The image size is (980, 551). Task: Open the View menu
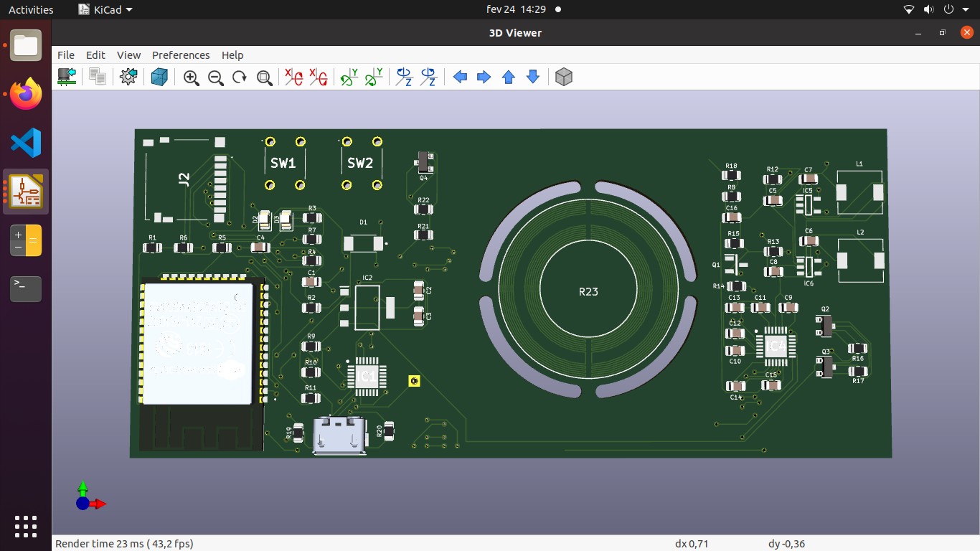pyautogui.click(x=129, y=55)
